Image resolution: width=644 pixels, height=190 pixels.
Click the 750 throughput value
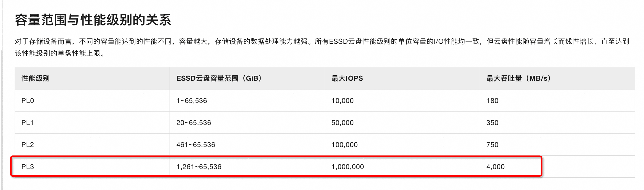[492, 145]
